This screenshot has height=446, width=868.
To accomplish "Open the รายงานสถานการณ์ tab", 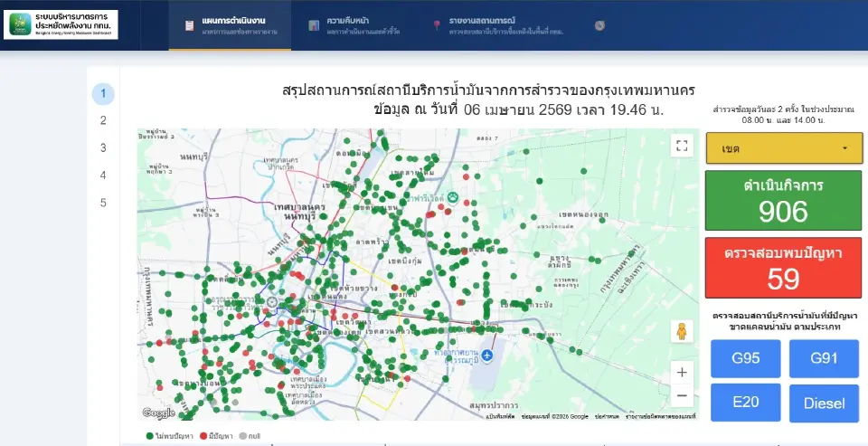I will click(498, 25).
